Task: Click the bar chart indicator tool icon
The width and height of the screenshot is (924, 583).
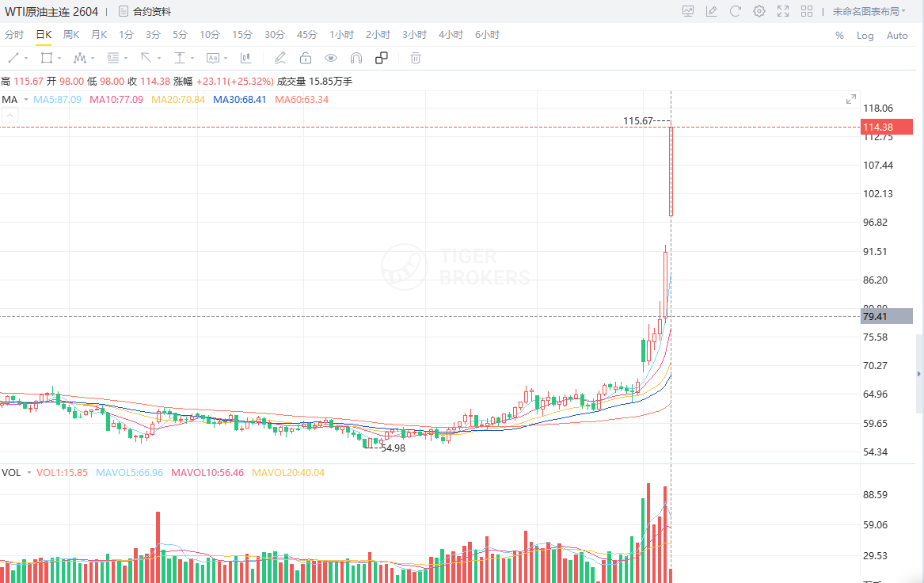Action: pyautogui.click(x=245, y=58)
